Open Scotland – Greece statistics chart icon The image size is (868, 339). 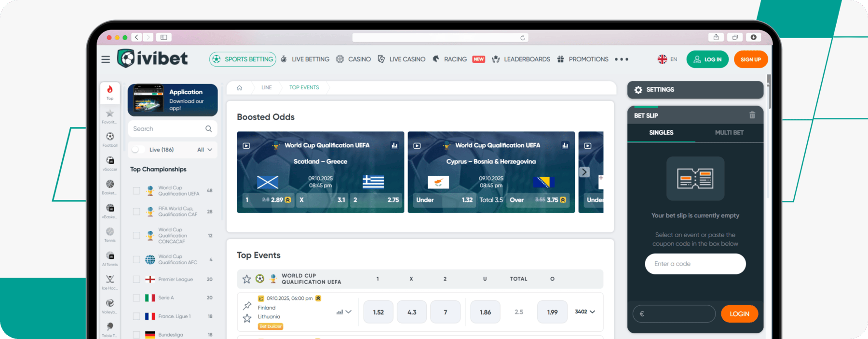[394, 145]
